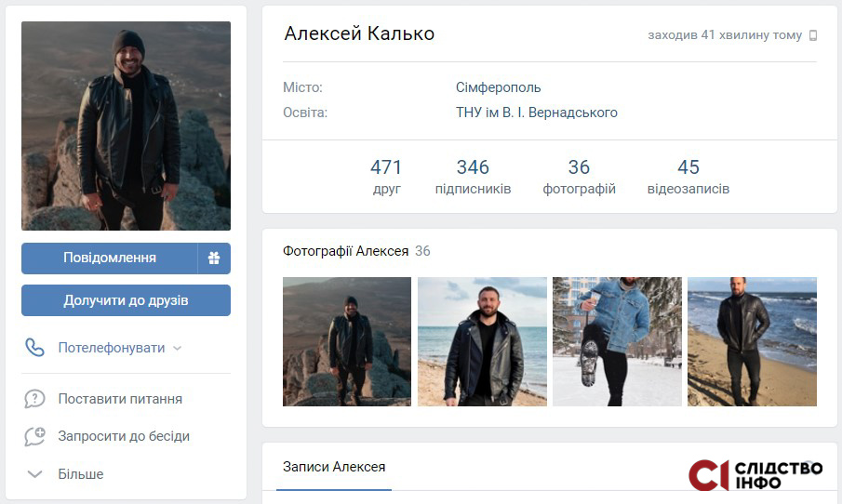This screenshot has height=504, width=842.
Task: Select the Записи Алексея tab
Action: (x=334, y=467)
